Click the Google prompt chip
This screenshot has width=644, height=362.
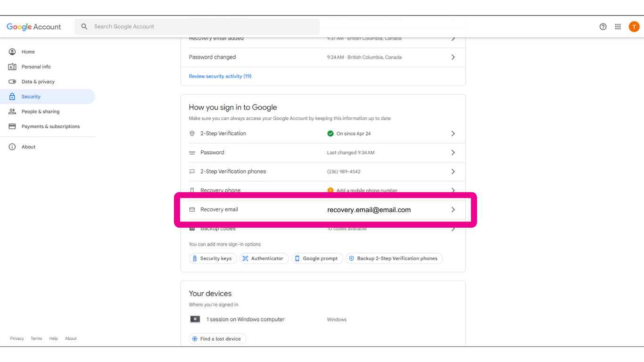(317, 259)
